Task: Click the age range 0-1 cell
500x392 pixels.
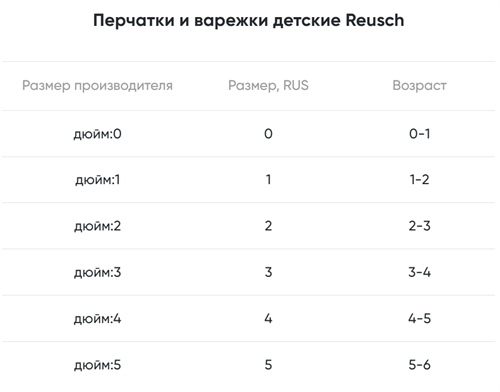Action: (x=419, y=134)
